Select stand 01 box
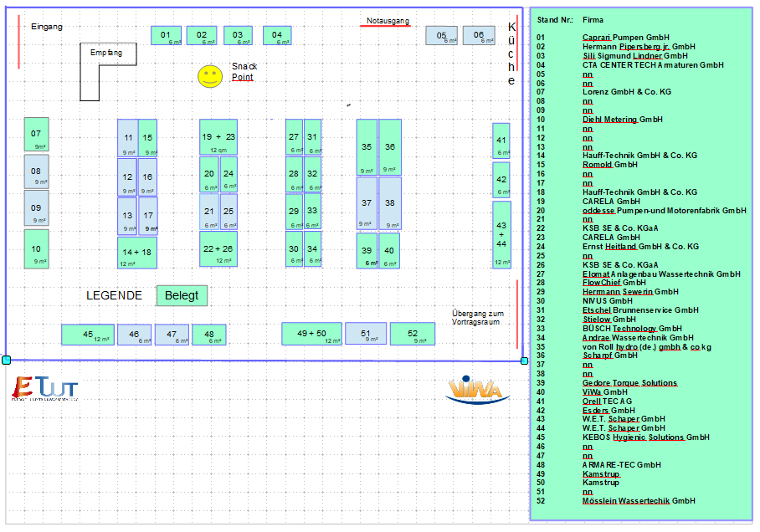Viewport: 760px width, 532px height. (x=167, y=35)
